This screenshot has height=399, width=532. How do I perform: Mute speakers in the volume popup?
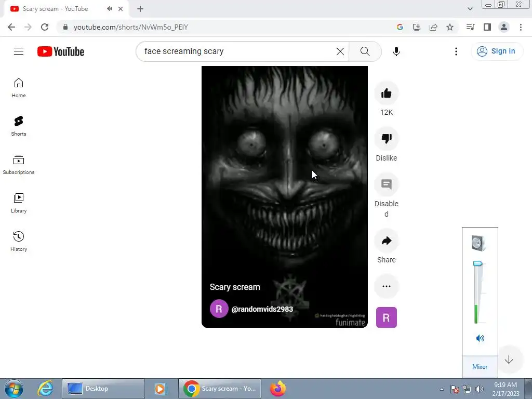click(480, 338)
